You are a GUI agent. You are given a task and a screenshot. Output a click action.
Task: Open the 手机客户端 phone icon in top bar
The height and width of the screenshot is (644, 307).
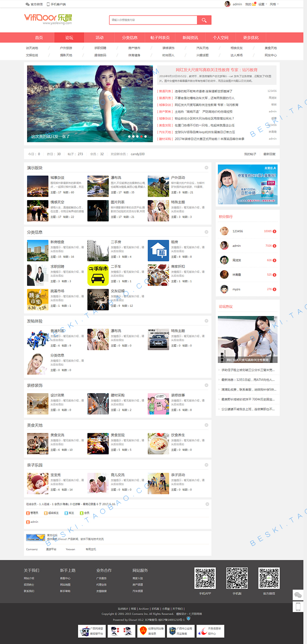click(48, 4)
